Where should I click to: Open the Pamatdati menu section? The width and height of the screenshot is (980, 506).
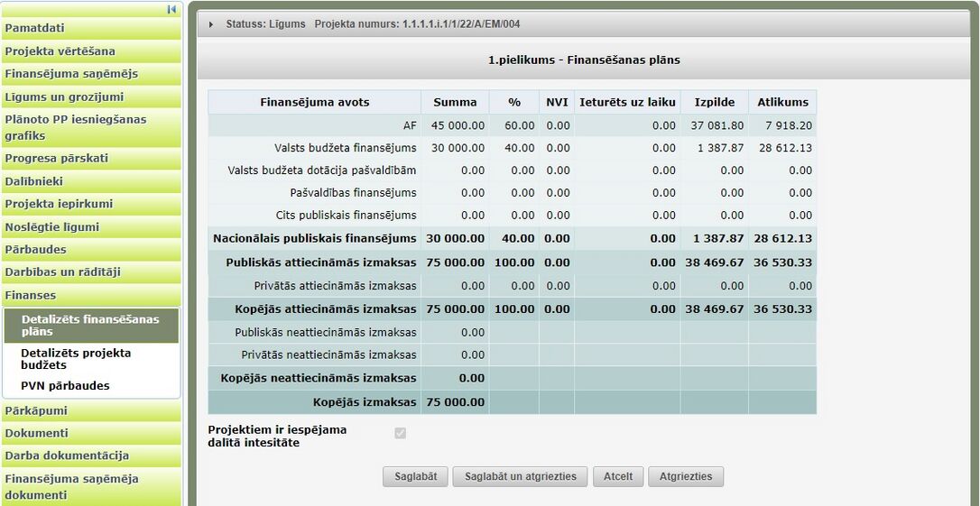(x=90, y=28)
